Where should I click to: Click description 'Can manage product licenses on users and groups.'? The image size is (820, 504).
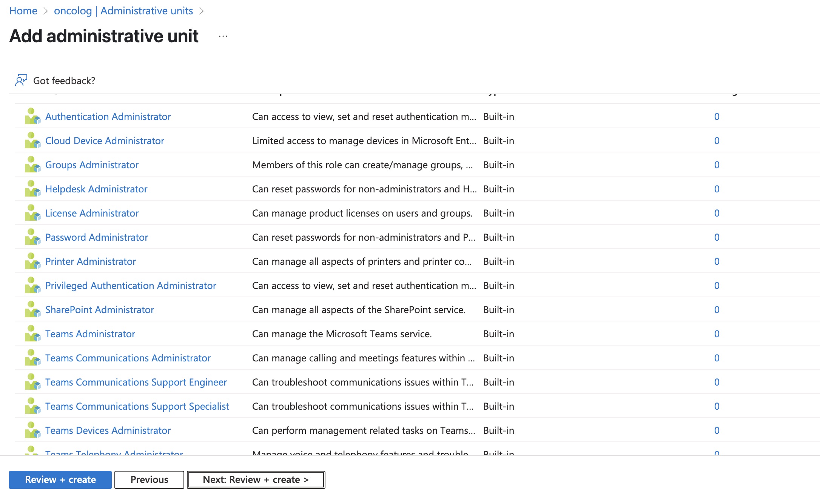(362, 213)
